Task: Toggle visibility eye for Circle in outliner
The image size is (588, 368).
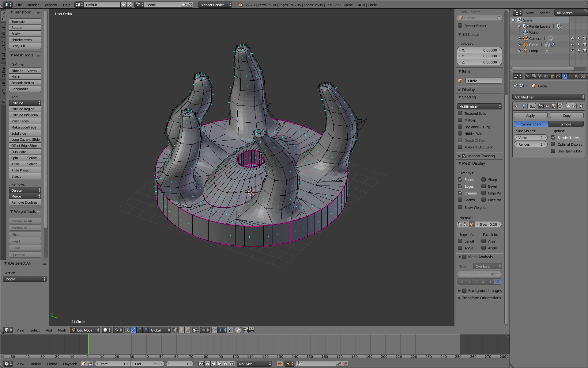Action: click(x=572, y=44)
